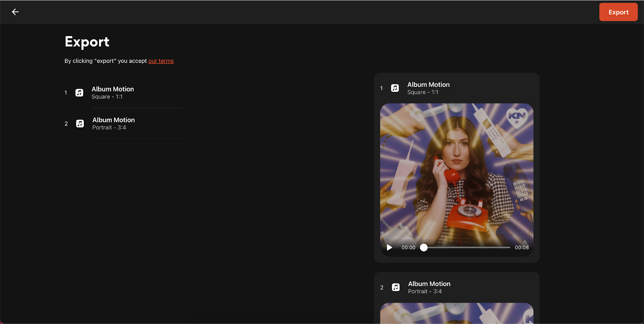Select Album Motion Square 1:1 in list
Screen dimensions: 644x324
point(123,93)
